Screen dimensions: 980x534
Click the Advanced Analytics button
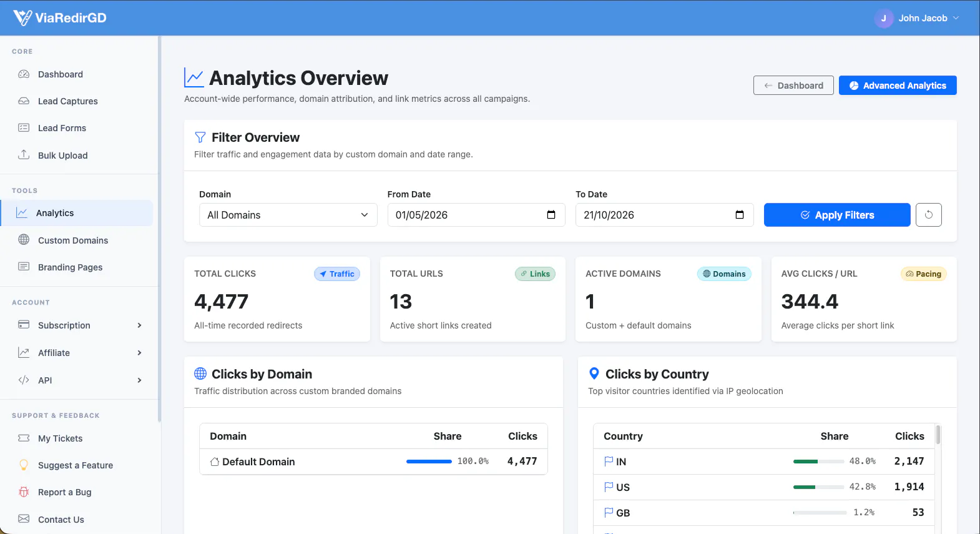click(898, 86)
